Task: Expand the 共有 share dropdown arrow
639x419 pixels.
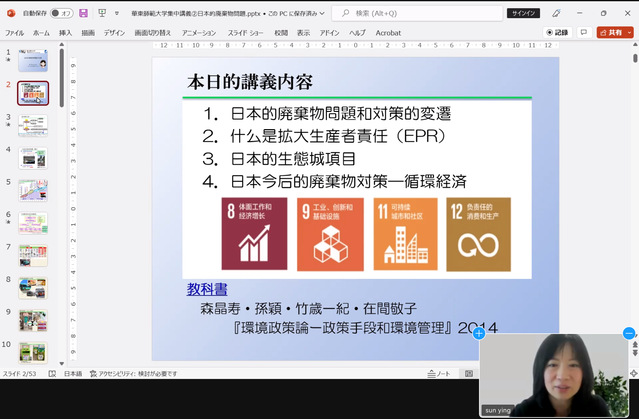Action: (630, 33)
